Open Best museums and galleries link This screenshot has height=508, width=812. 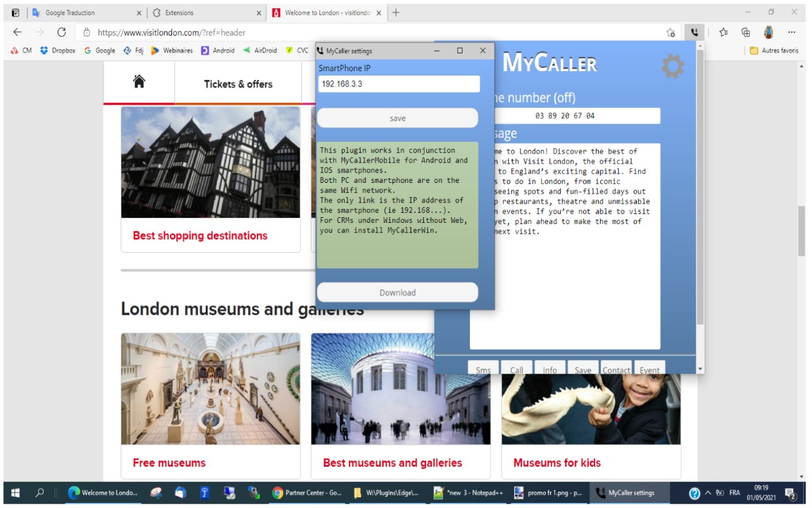pyautogui.click(x=393, y=463)
